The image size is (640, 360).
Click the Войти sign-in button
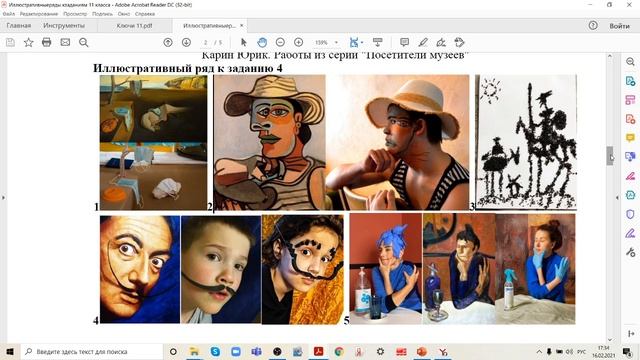coord(620,26)
